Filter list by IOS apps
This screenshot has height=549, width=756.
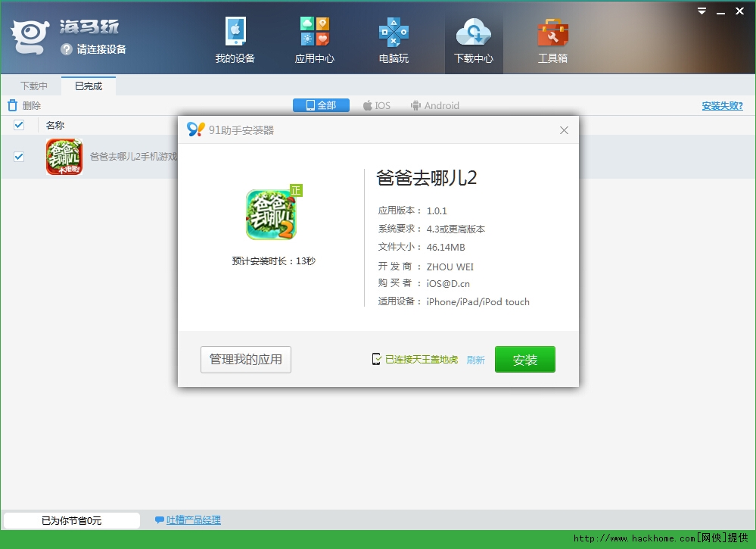tap(377, 105)
